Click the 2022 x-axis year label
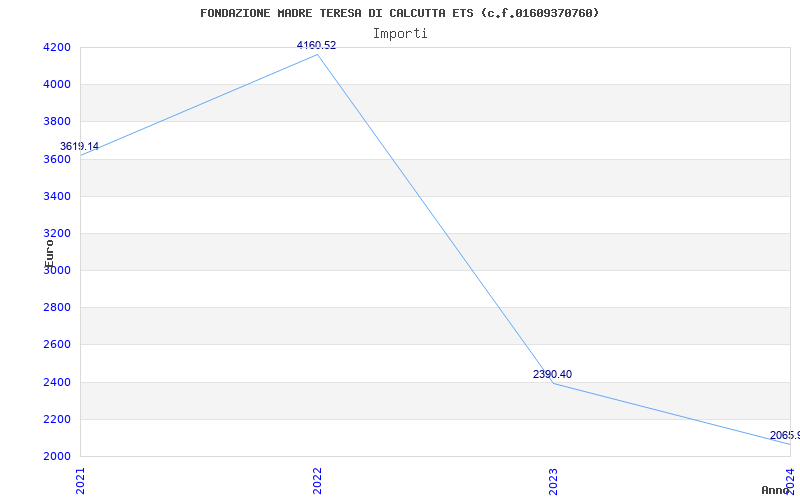Screen dimensions: 800x500 317,481
